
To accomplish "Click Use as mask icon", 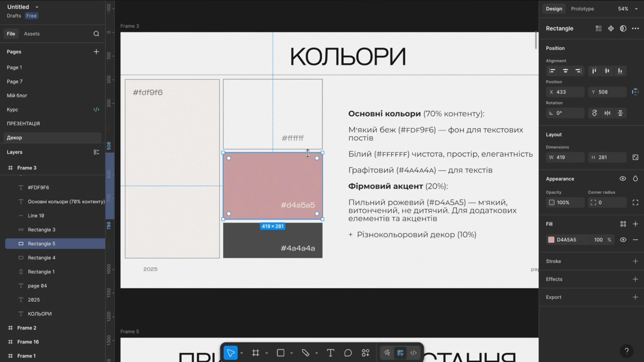I will coord(623,28).
